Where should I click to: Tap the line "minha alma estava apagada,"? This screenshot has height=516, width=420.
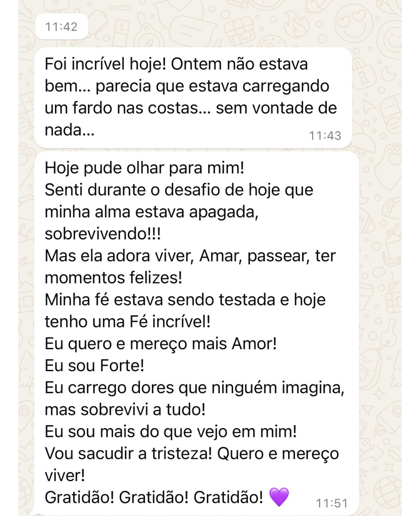(152, 212)
